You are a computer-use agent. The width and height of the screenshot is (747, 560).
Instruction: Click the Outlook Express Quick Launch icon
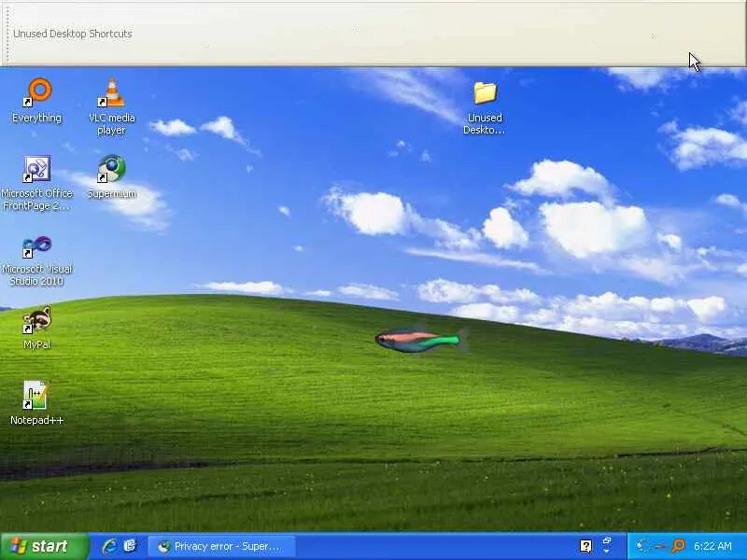click(130, 546)
